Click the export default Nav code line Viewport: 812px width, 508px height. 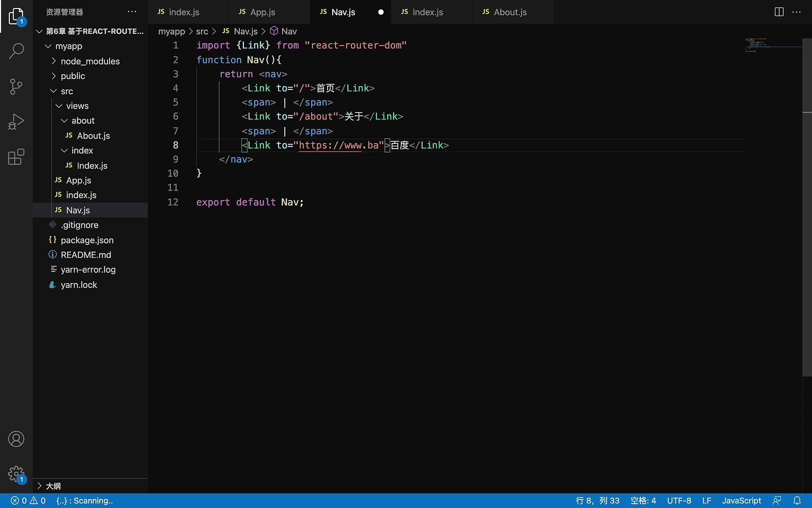click(x=250, y=202)
